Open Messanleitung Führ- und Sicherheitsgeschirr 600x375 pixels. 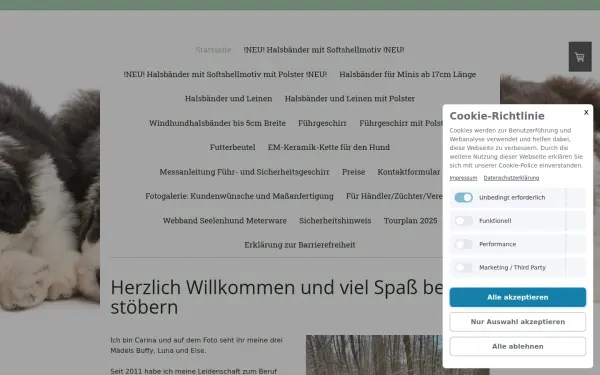click(244, 172)
